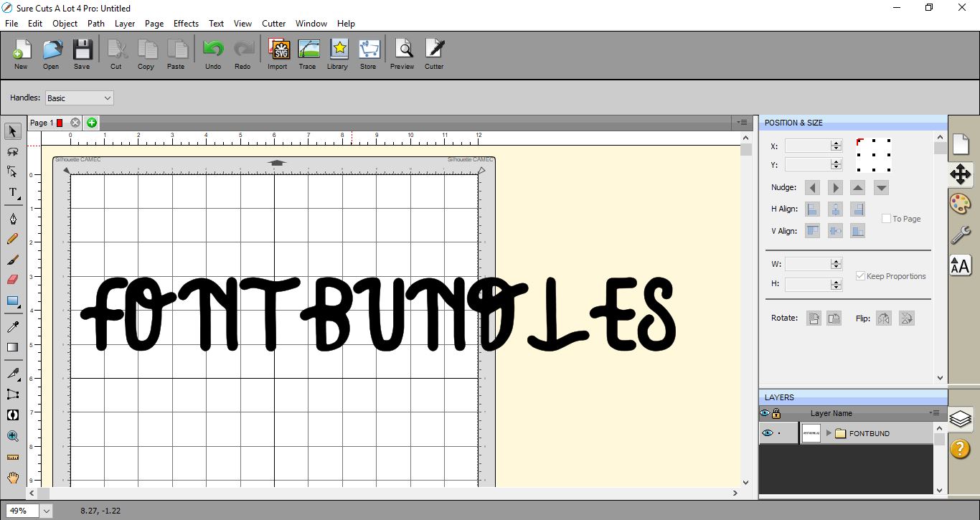Open the Cutter menu

point(274,24)
